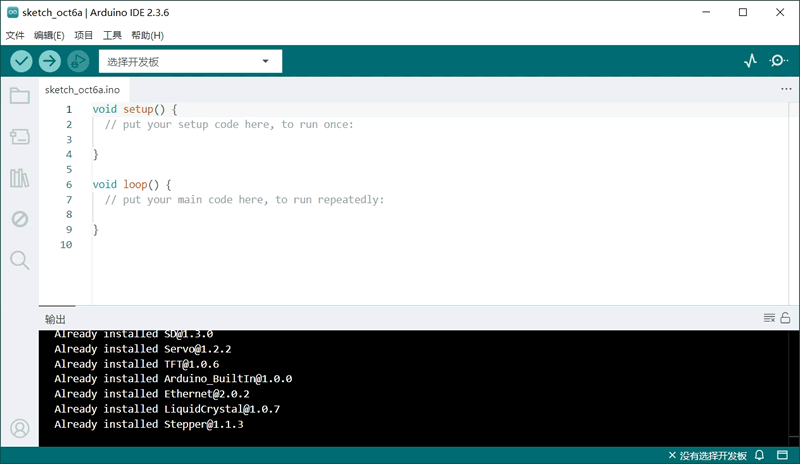Screen dimensions: 800x464
Task: Click the account profile icon
Action: point(20,428)
